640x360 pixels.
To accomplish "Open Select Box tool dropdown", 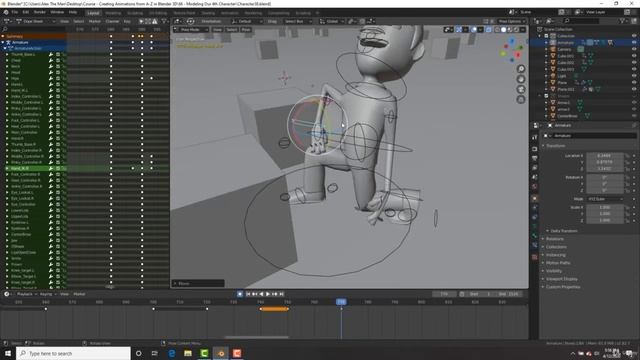I will click(x=297, y=21).
